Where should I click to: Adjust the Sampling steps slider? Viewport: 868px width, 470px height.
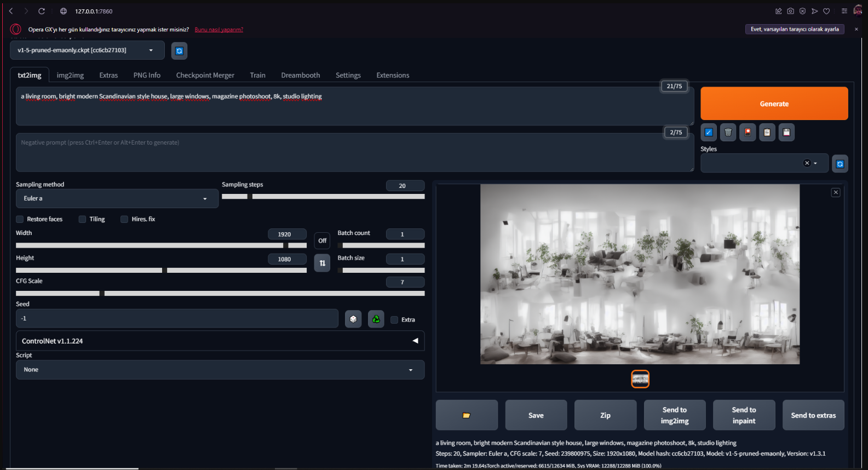tap(323, 196)
